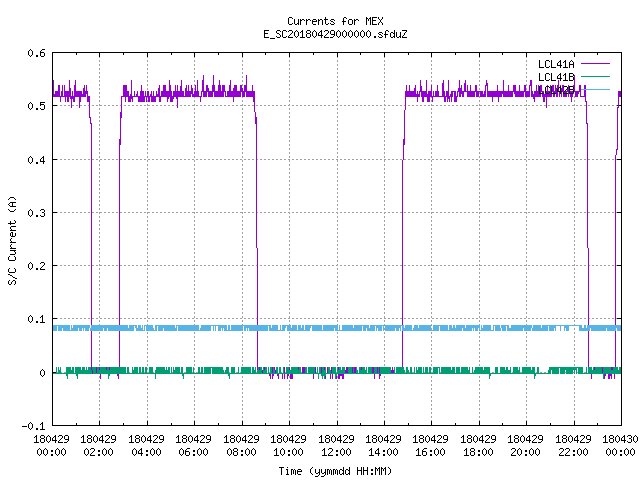Click the y-axis tick value 0.5

[x=36, y=106]
